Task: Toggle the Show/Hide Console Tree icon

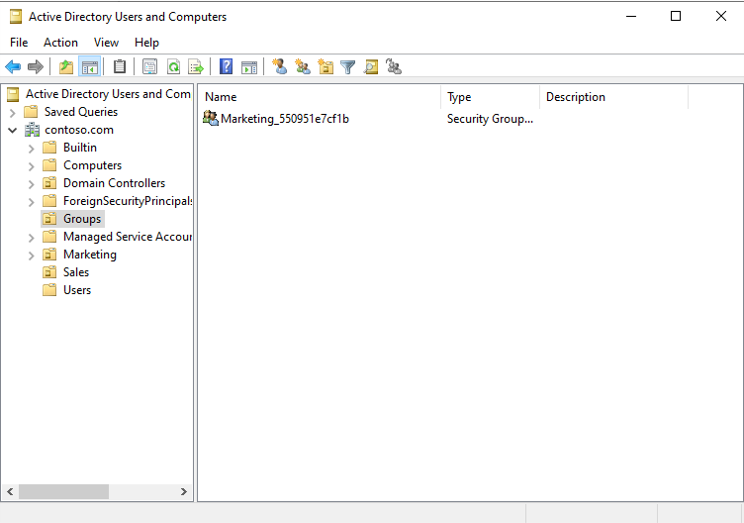Action: pyautogui.click(x=89, y=67)
